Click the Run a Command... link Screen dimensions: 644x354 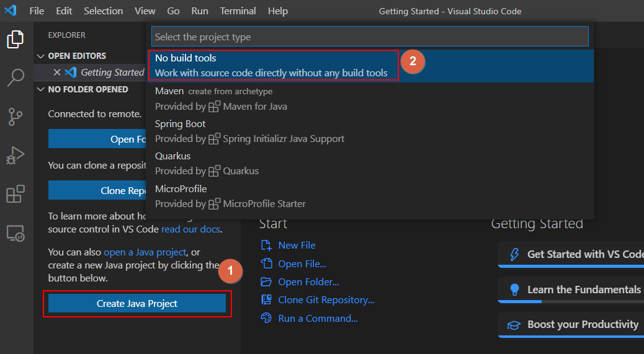318,318
